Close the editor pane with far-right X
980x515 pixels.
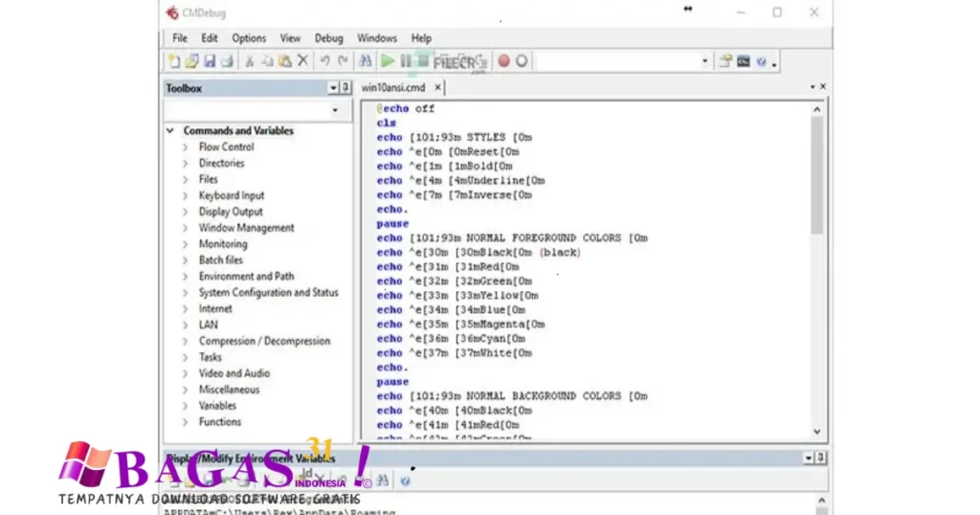[823, 87]
